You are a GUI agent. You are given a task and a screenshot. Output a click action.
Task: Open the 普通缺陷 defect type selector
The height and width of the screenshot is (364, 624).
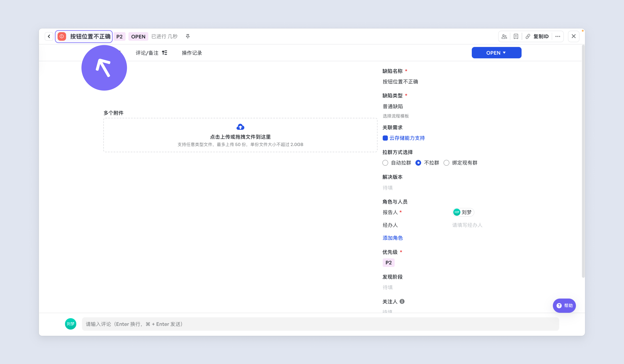click(393, 106)
